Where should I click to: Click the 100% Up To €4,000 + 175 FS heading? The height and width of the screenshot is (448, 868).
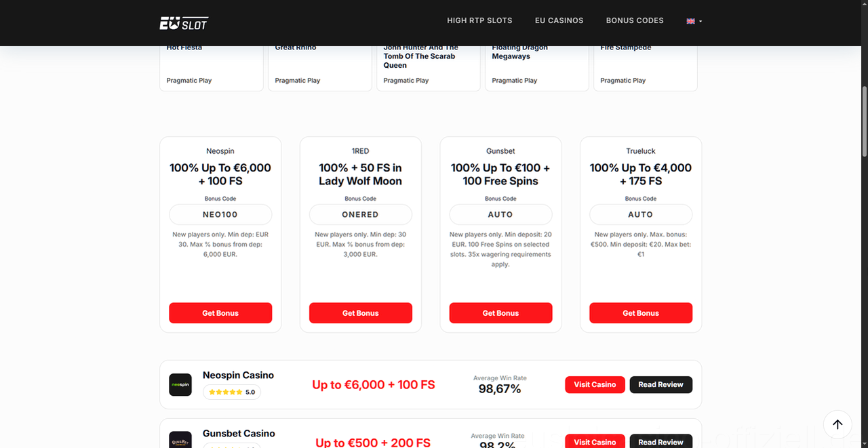(x=641, y=174)
